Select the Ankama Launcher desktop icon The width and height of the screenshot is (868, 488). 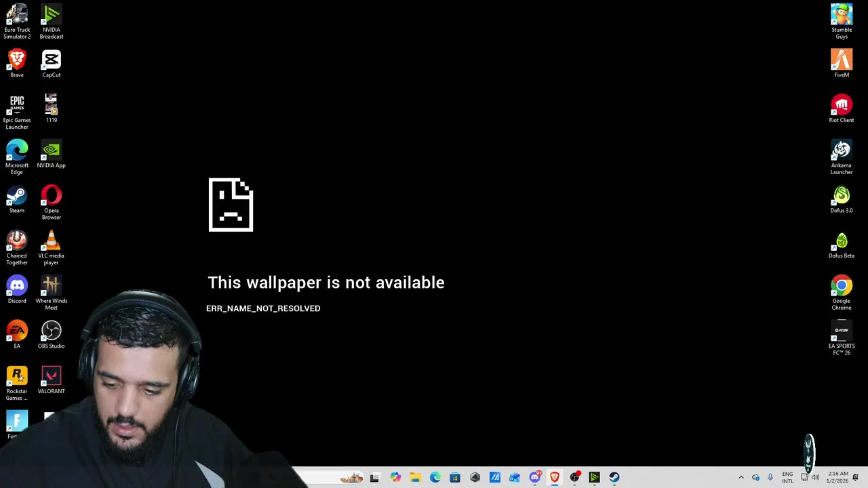tap(842, 157)
